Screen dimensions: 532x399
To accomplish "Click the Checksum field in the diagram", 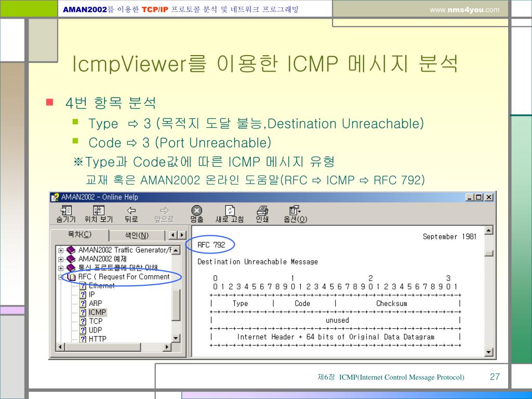I will pyautogui.click(x=392, y=303).
